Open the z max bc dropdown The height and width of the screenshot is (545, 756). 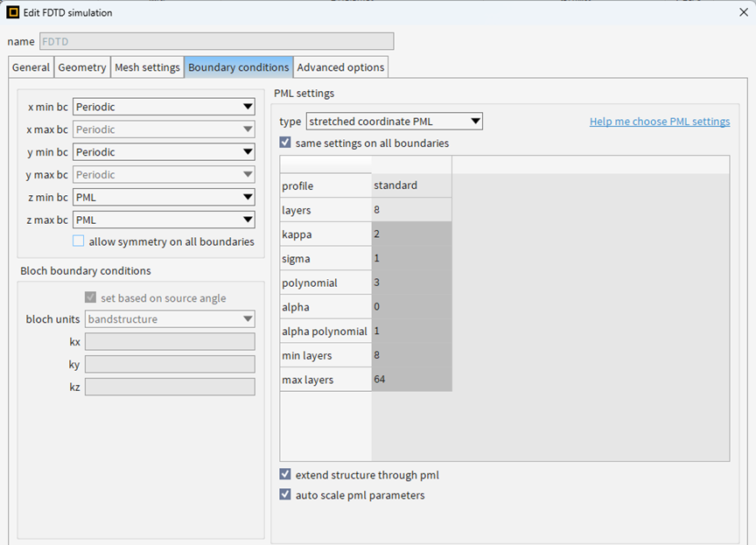[x=164, y=220]
